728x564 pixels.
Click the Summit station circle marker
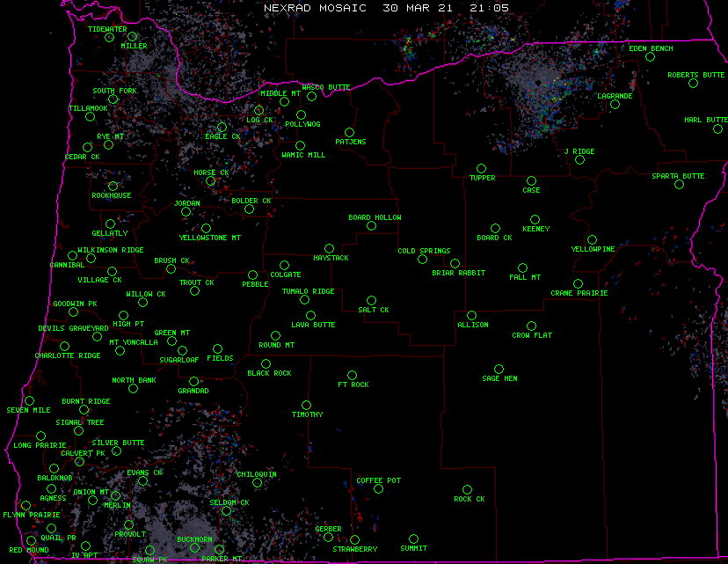tap(413, 539)
